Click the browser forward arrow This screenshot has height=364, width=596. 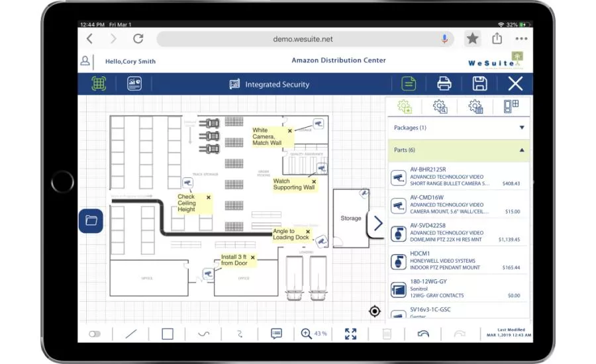point(113,39)
